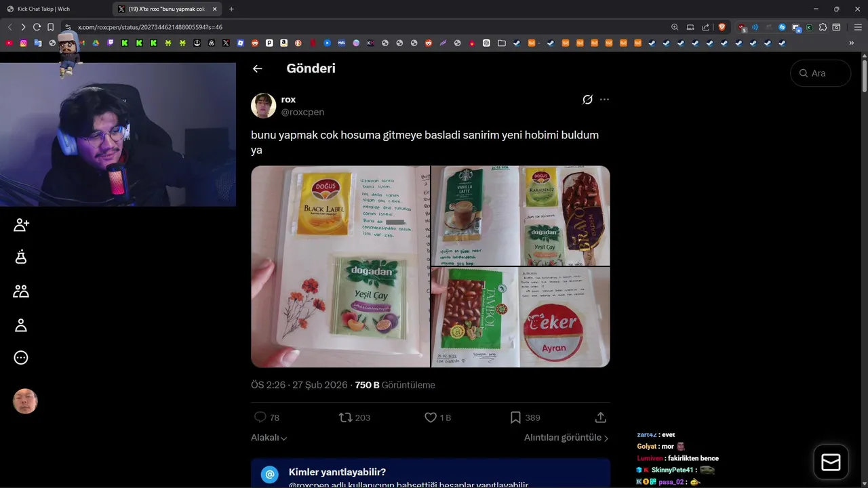Viewport: 868px width, 488px height.
Task: Reply to the post with 78 replies
Action: pos(267,418)
